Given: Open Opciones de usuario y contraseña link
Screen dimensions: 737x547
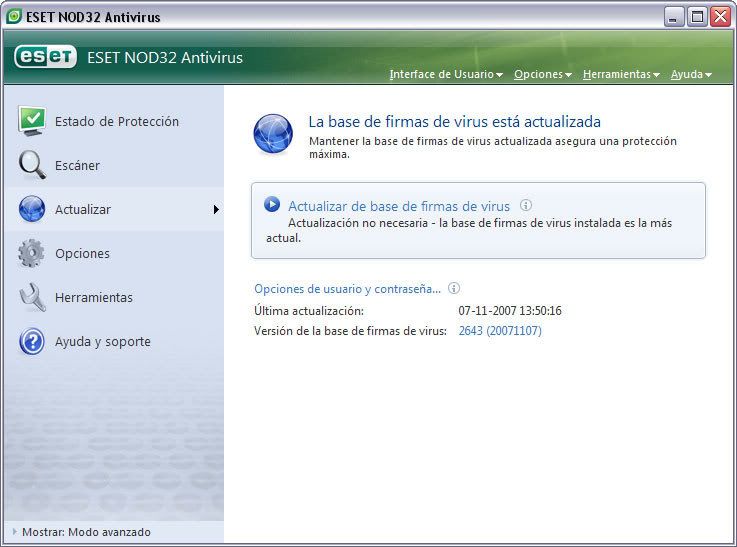Looking at the screenshot, I should tap(347, 289).
